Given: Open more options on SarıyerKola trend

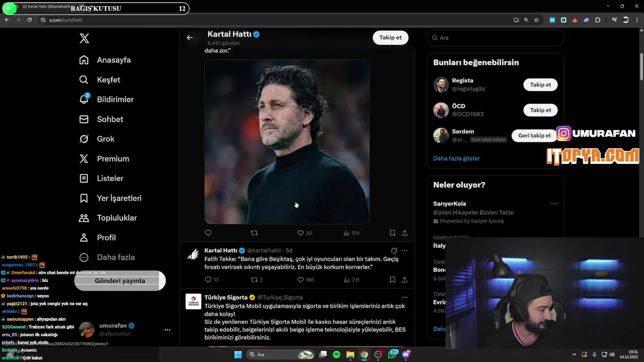Looking at the screenshot, I should [x=554, y=204].
